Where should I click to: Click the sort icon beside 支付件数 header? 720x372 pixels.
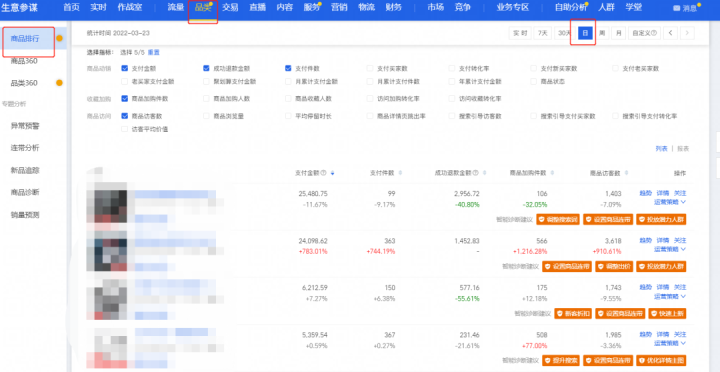tap(400, 173)
